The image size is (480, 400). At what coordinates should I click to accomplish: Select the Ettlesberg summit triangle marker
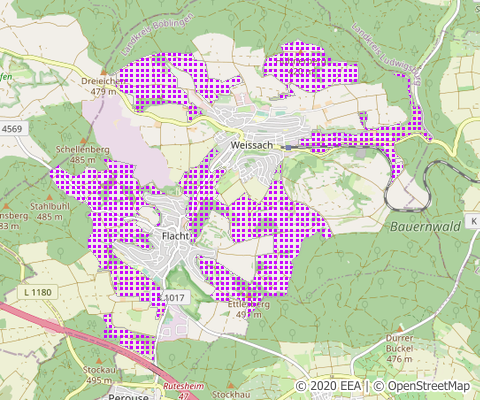pos(249,295)
